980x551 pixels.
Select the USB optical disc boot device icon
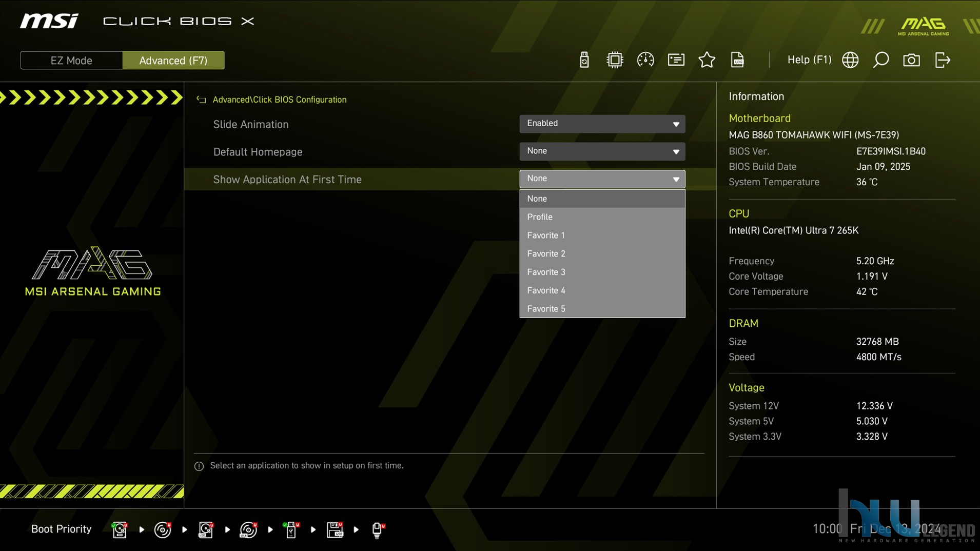click(x=248, y=529)
